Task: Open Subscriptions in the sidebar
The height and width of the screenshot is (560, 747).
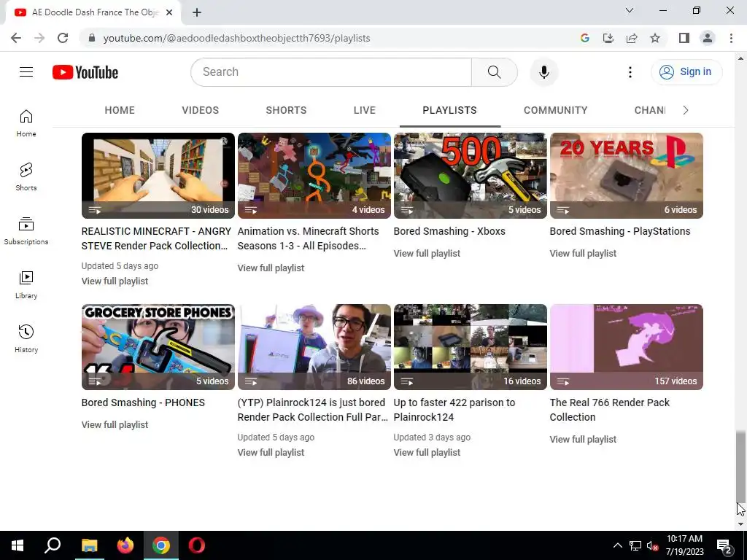Action: coord(26,231)
